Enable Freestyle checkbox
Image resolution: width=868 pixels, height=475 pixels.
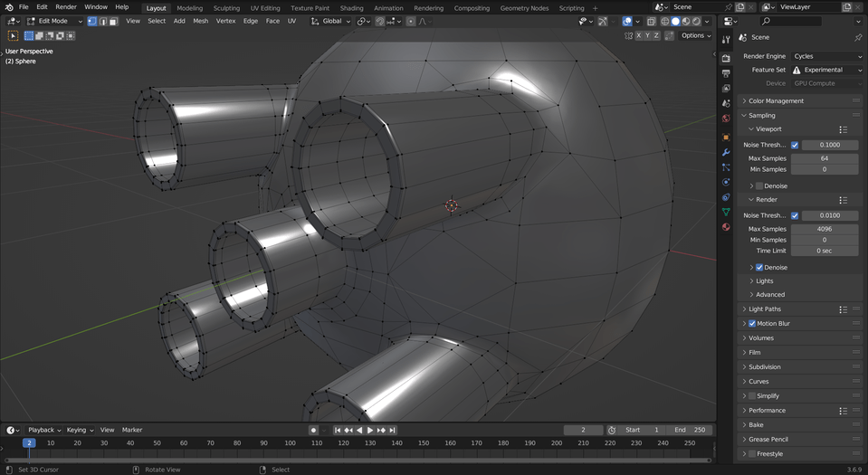point(752,454)
